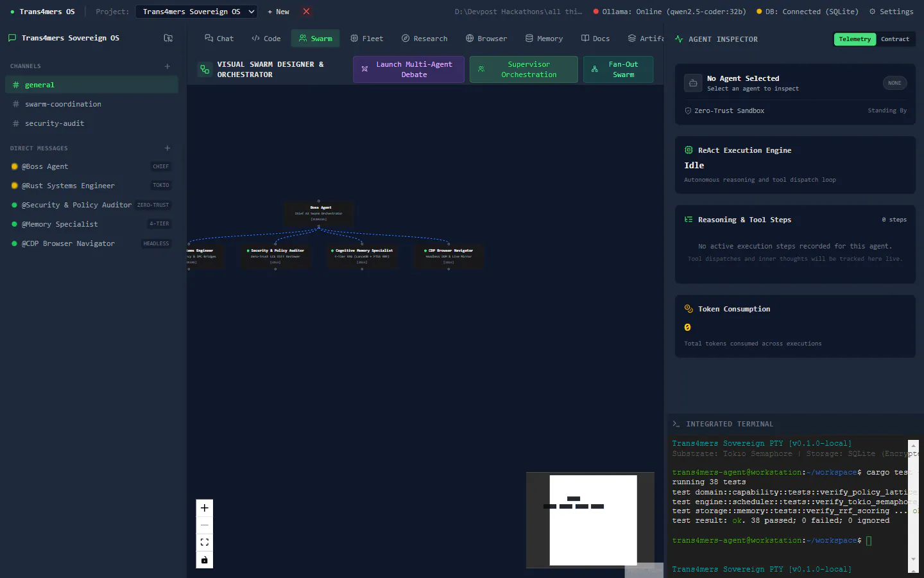Message @Rust Systems Engineer
The image size is (924, 578).
click(91, 186)
